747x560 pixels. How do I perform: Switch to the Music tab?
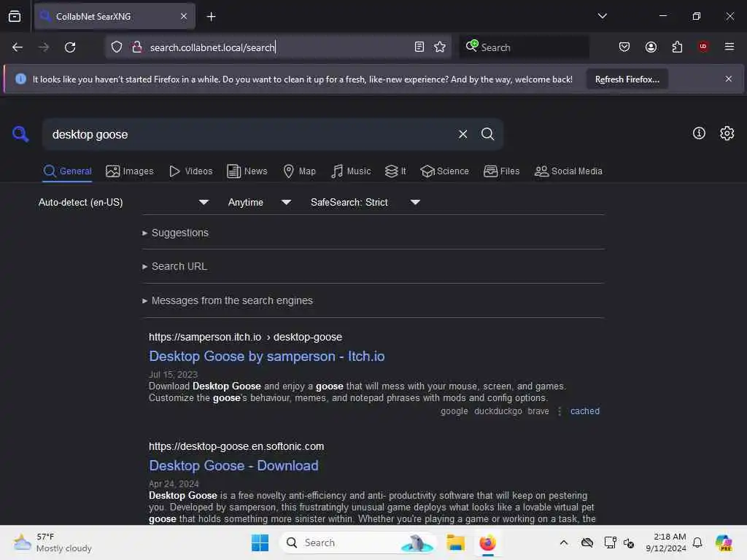click(351, 171)
